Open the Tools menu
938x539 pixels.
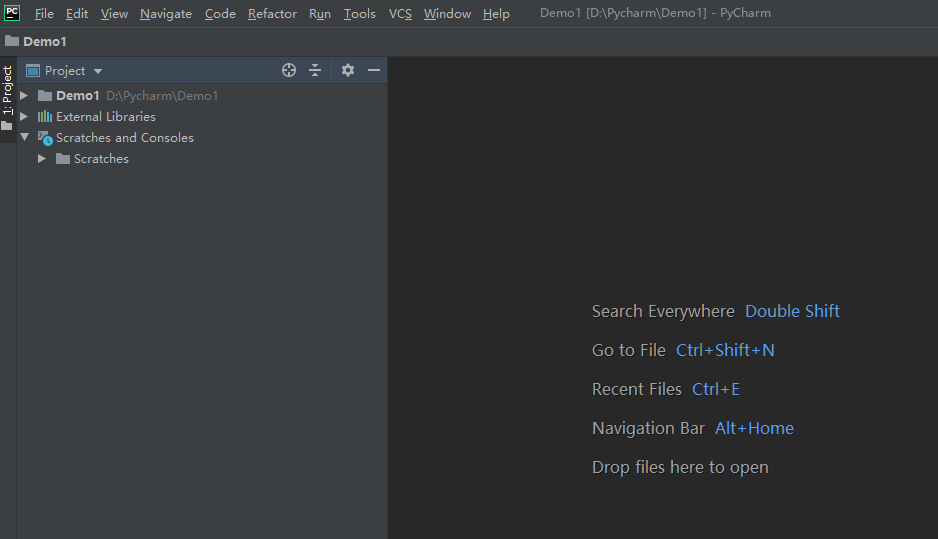click(360, 13)
